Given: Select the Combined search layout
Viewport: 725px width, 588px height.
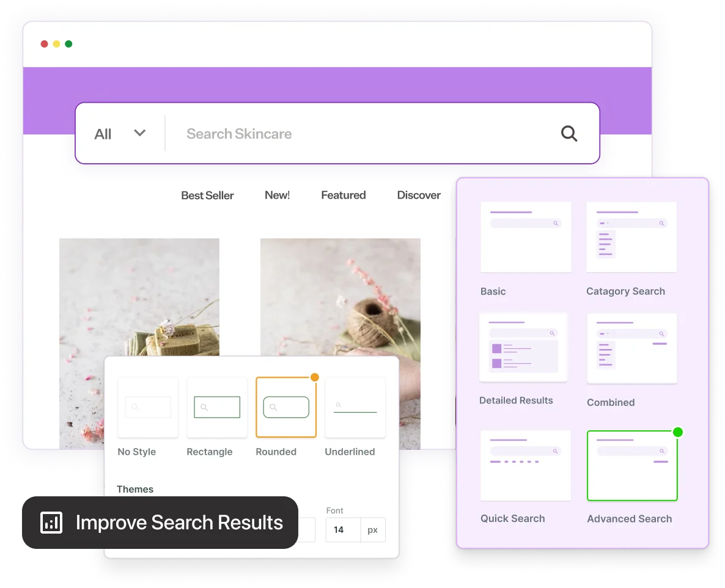Looking at the screenshot, I should coord(631,348).
